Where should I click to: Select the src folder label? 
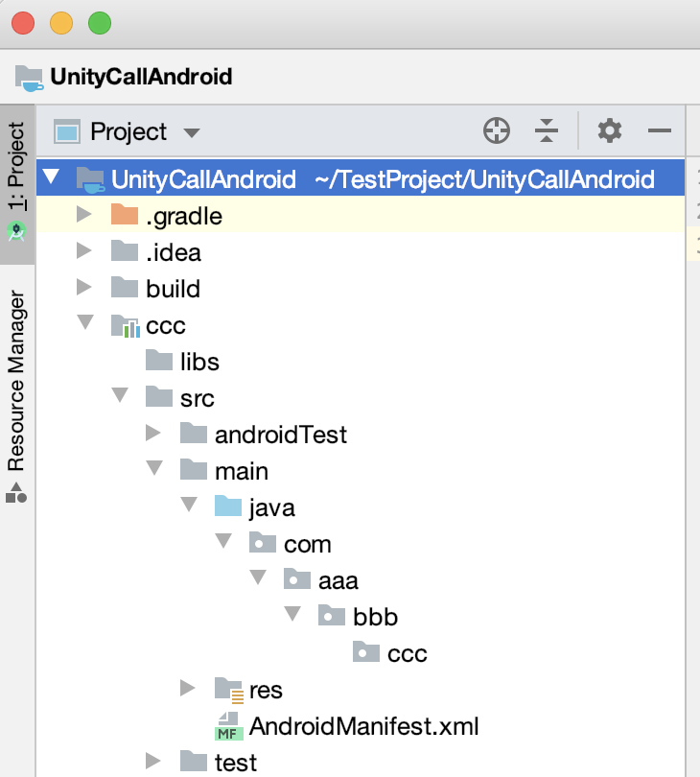198,399
